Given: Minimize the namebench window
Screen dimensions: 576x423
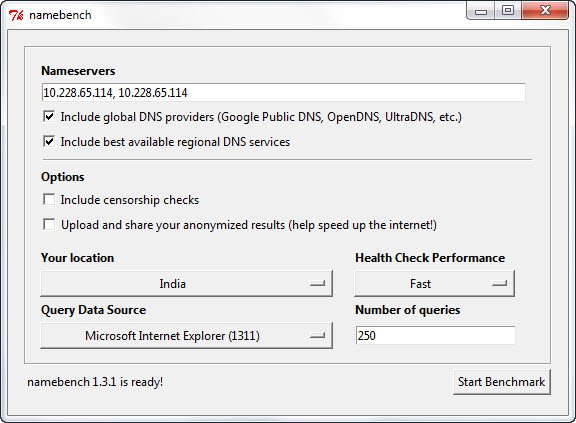Looking at the screenshot, I should point(481,11).
